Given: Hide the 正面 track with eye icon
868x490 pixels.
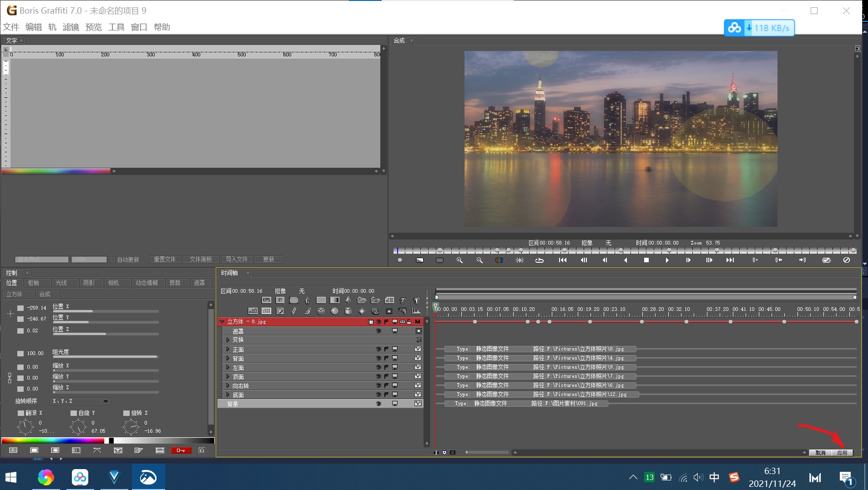Looking at the screenshot, I should [378, 349].
